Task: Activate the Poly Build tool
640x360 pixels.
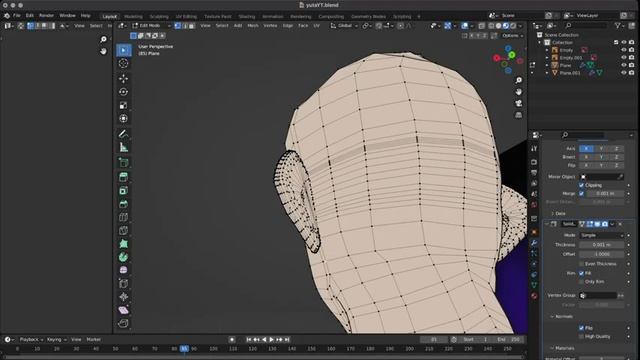Action: pyautogui.click(x=123, y=244)
